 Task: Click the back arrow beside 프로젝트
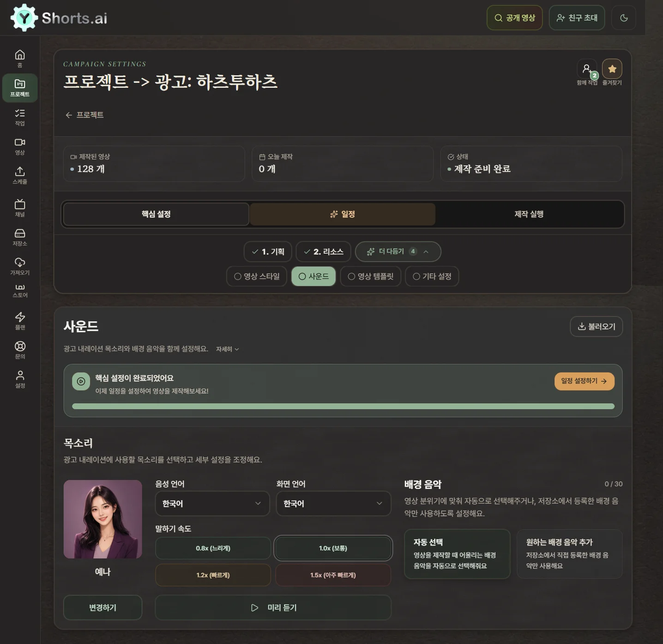point(69,115)
